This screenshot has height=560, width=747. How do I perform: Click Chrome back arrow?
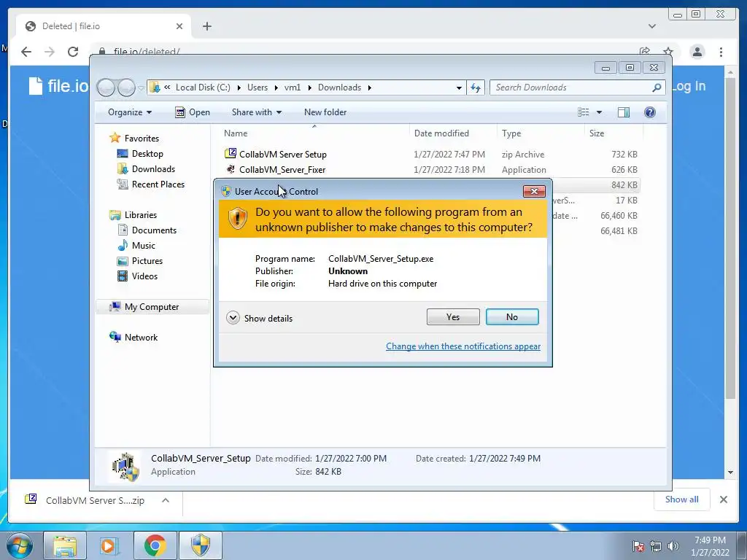[26, 52]
